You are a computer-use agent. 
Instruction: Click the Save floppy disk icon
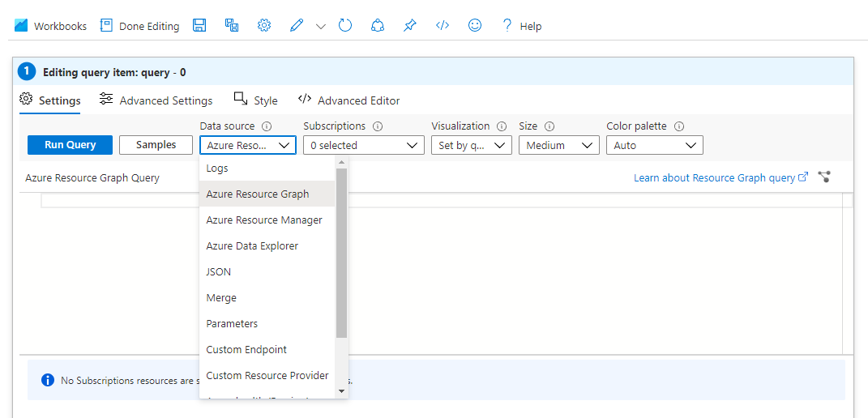tap(199, 25)
